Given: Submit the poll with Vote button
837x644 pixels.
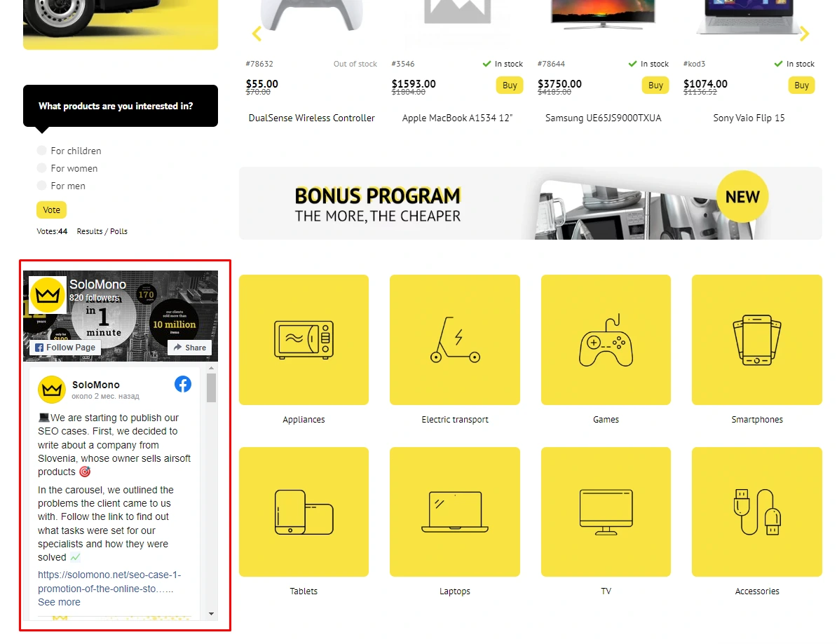Looking at the screenshot, I should tap(51, 210).
